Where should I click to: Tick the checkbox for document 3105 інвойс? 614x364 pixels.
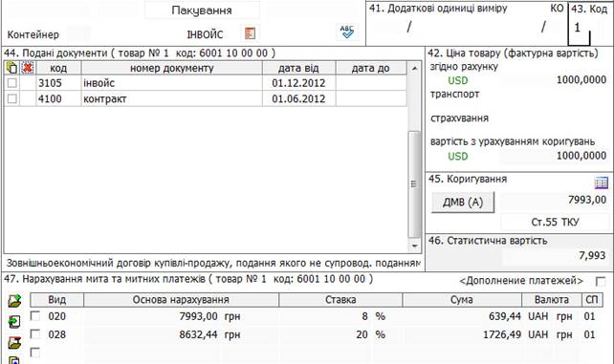(x=12, y=83)
